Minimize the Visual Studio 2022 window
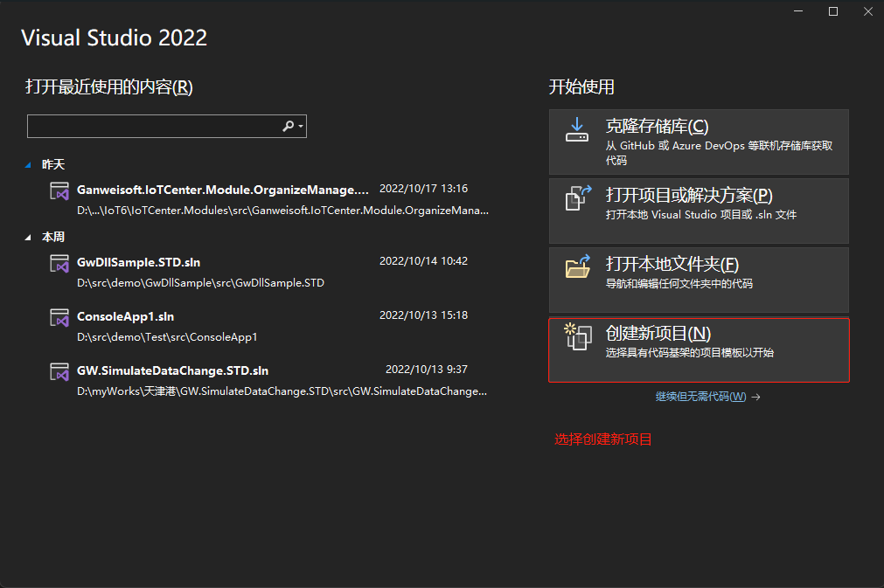The height and width of the screenshot is (588, 884). 798,11
